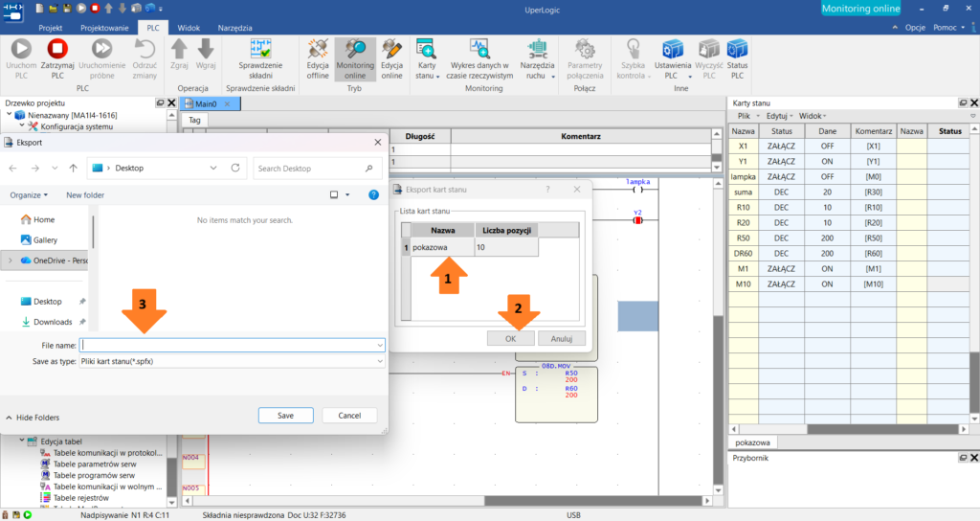Click the open folder icon in quick access toolbar
Viewport: 980px width, 521px height.
click(54, 8)
